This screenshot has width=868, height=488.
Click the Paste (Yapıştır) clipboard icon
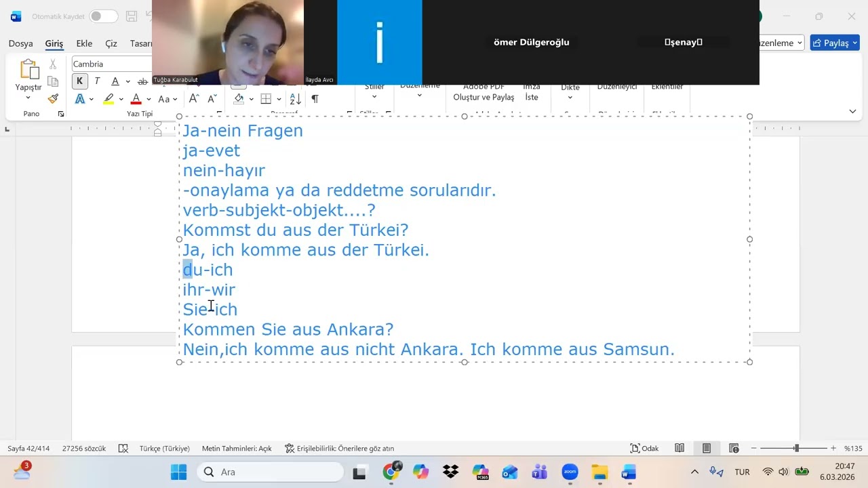click(28, 69)
